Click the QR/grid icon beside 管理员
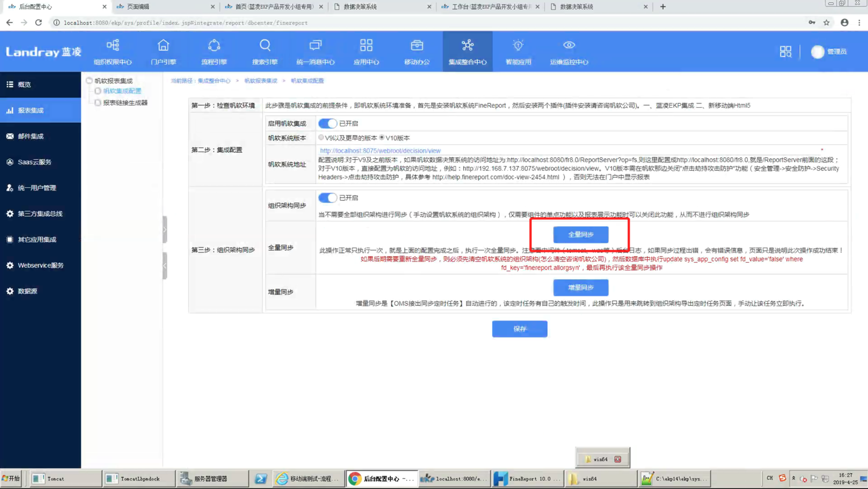This screenshot has width=868, height=489. (785, 52)
